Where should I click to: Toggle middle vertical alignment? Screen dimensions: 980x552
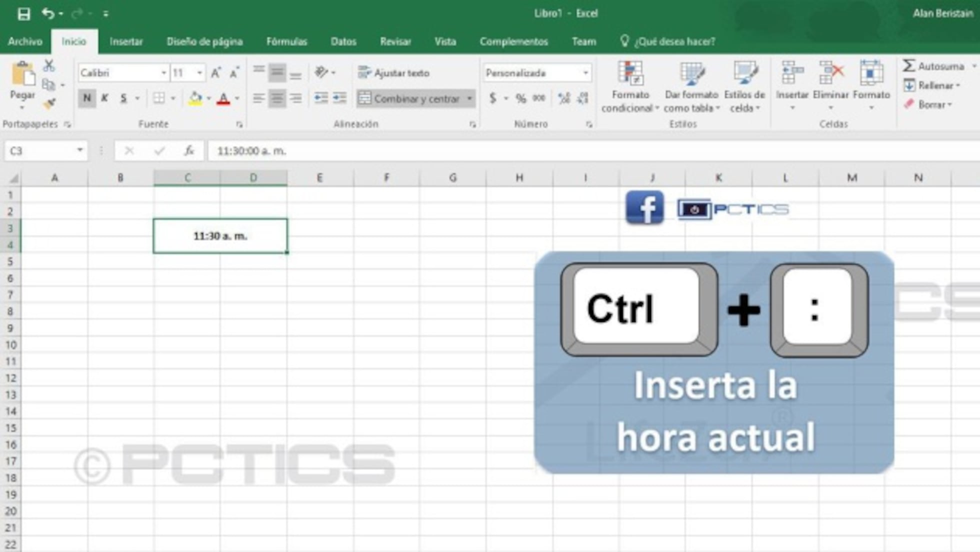click(276, 73)
